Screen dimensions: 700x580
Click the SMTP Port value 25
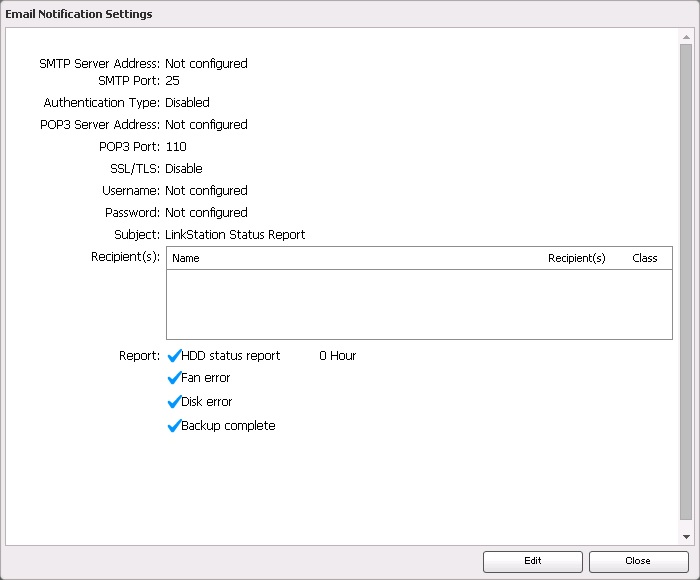click(x=172, y=81)
